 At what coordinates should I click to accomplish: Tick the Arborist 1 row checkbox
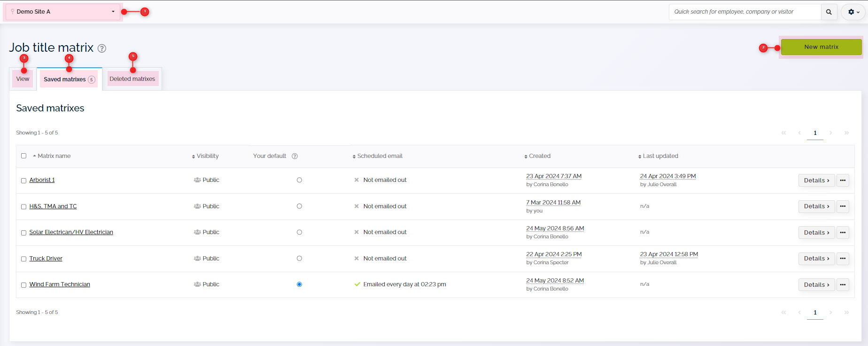[23, 181]
